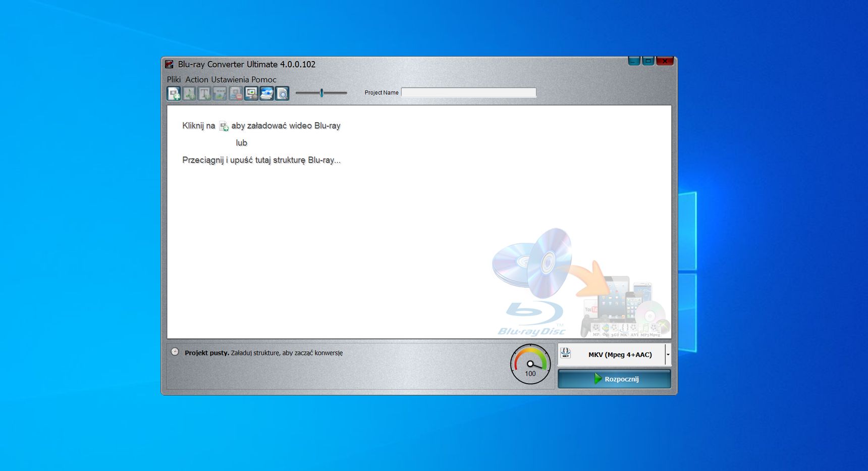Click the add subtitle text icon
This screenshot has height=471, width=868.
tap(204, 93)
